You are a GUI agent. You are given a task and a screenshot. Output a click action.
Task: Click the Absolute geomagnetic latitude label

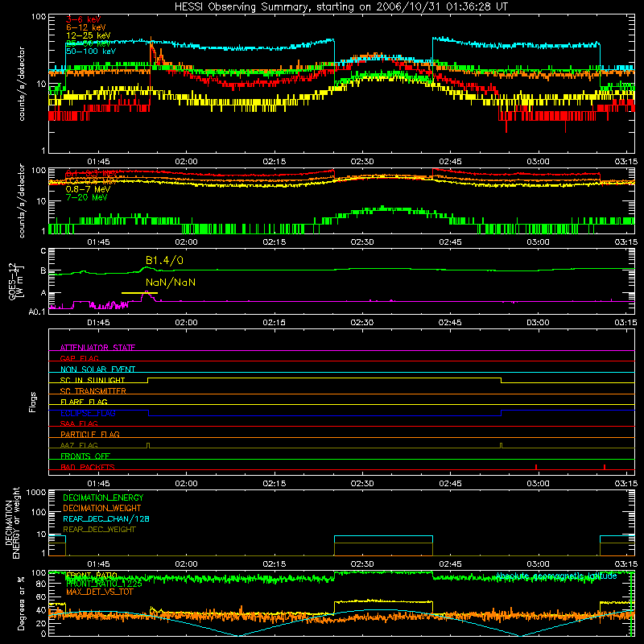coord(556,576)
